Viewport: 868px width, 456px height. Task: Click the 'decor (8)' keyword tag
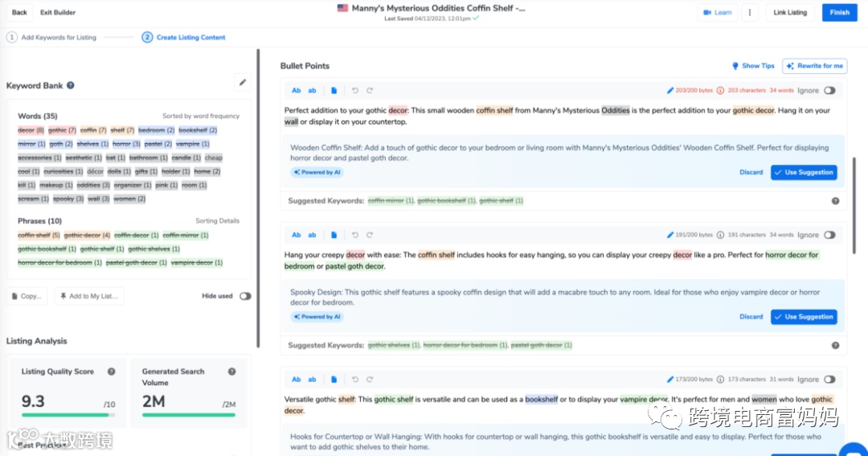click(31, 130)
